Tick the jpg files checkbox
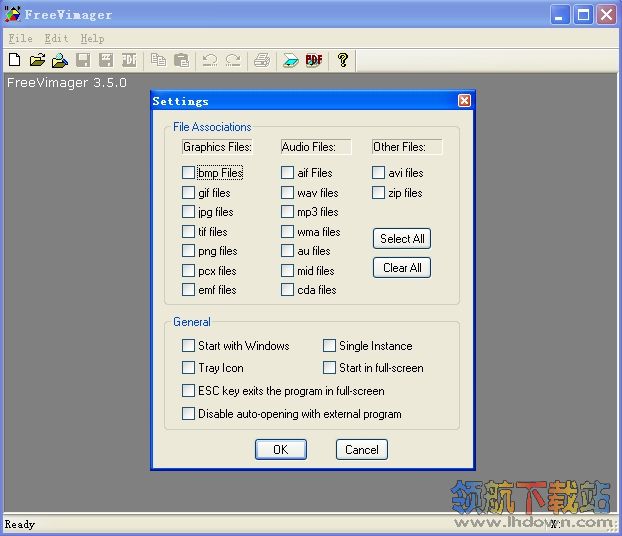This screenshot has height=536, width=622. (188, 211)
